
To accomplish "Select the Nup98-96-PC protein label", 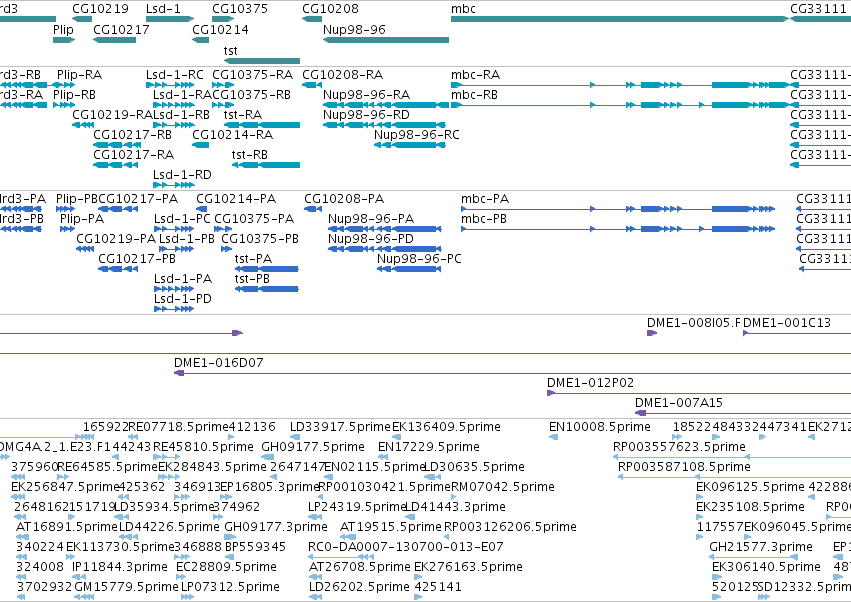I will pos(420,259).
